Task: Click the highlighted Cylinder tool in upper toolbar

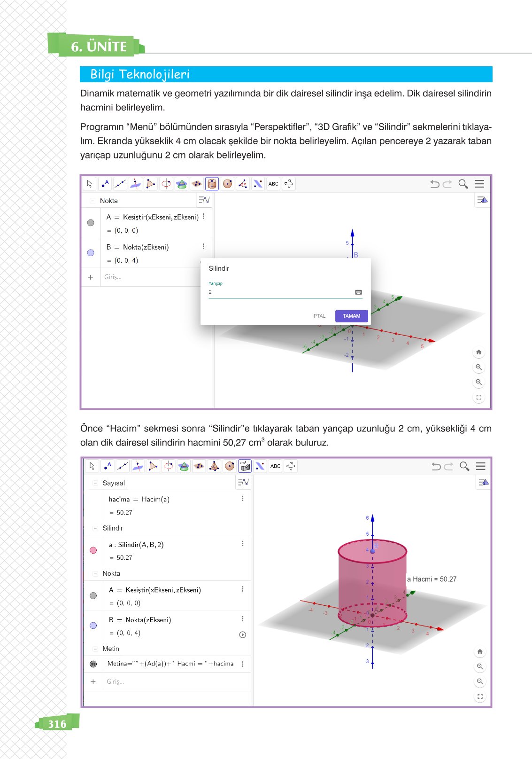Action: [212, 184]
